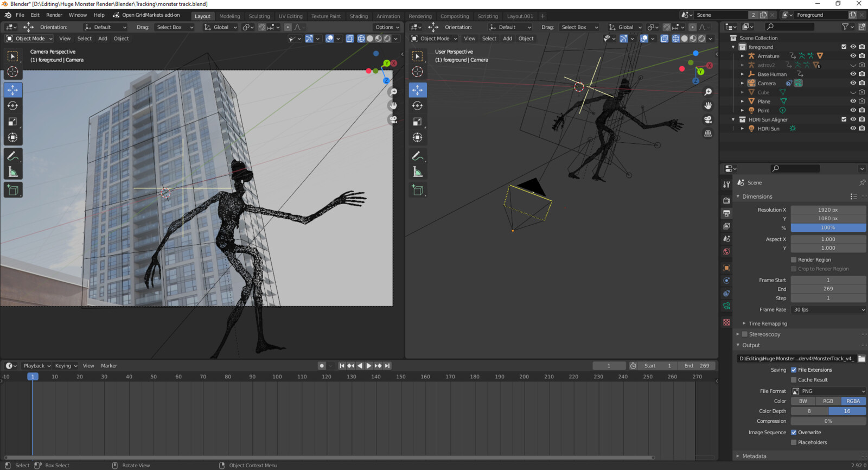Select RGB color mode button
This screenshot has width=868, height=470.
[828, 401]
